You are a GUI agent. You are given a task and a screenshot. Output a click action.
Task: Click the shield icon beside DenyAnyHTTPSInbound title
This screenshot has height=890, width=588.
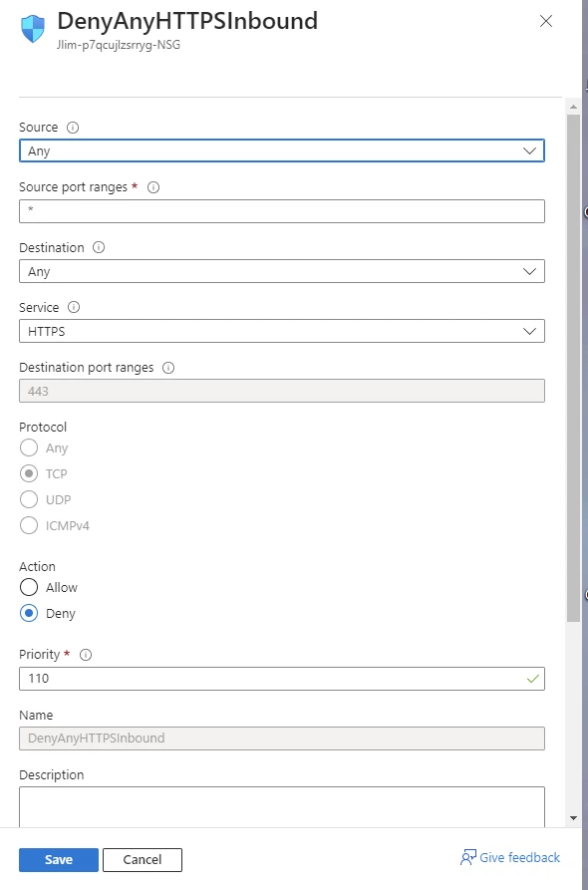coord(33,29)
